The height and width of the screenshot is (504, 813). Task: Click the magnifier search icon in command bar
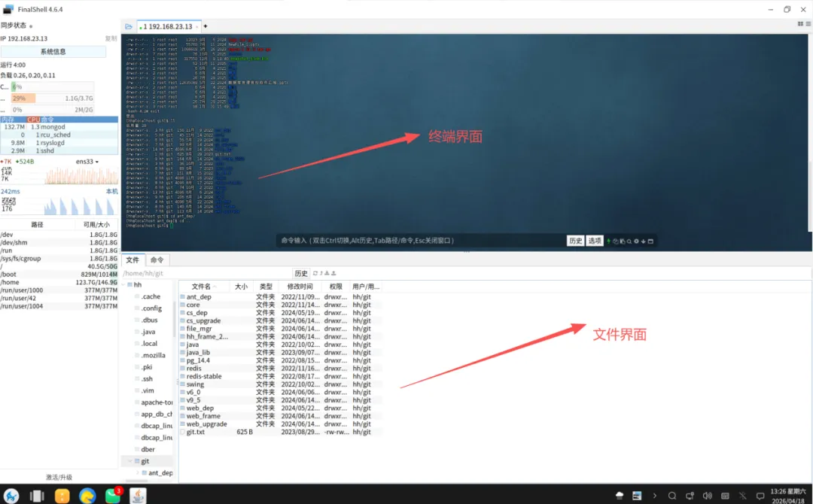(x=629, y=241)
